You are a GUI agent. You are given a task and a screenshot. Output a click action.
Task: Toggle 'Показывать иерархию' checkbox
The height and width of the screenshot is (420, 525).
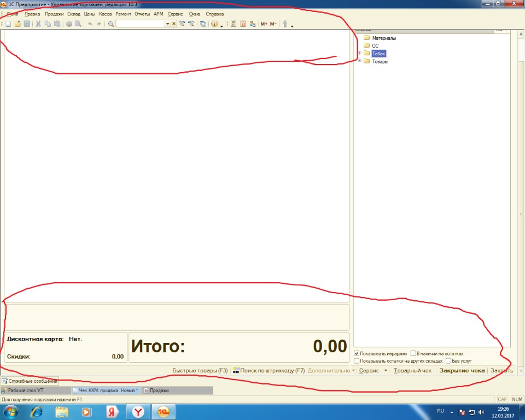coord(357,354)
